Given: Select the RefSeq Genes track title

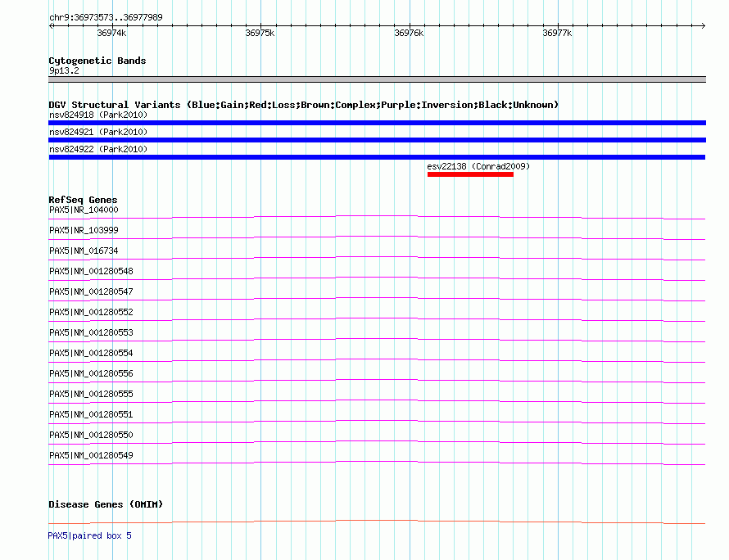Looking at the screenshot, I should point(83,200).
